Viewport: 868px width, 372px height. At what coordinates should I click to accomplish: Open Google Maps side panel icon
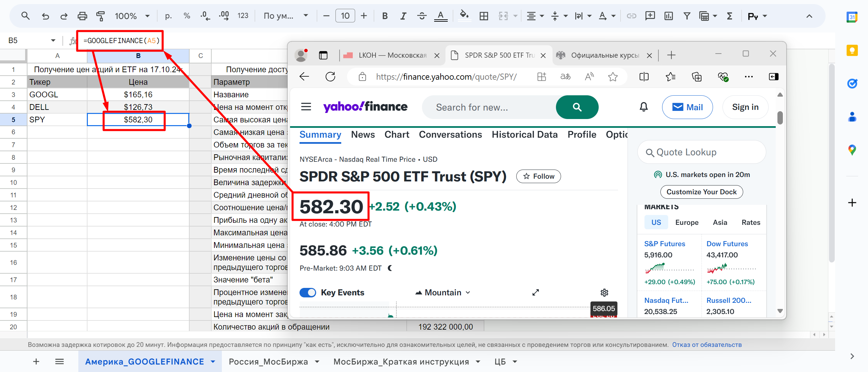852,150
